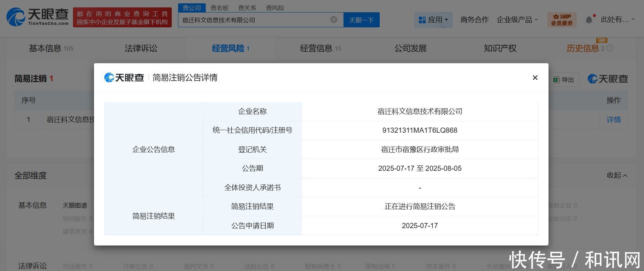Switch to the 查风险 search tab
The image size is (644, 271).
[275, 8]
